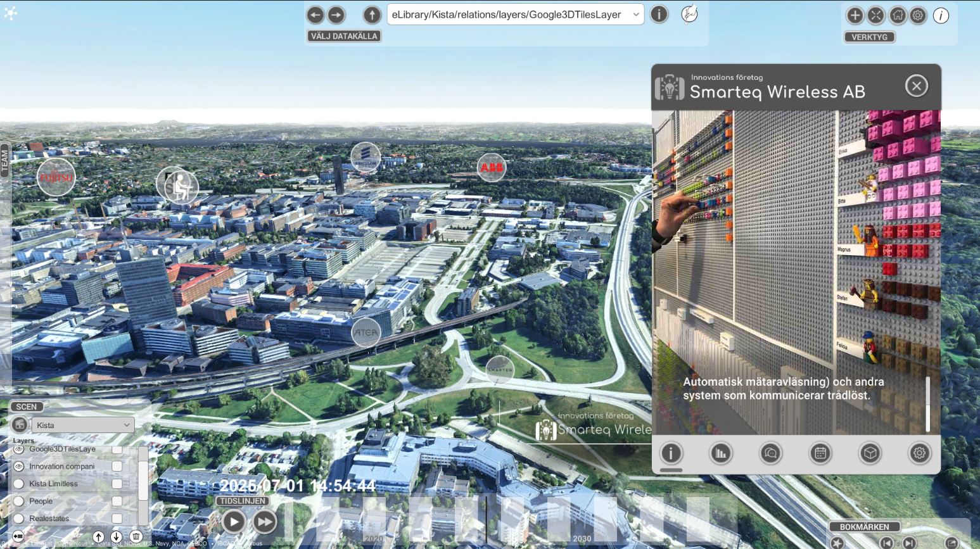Open the chat comments tab in panel
Screen dimensions: 980x549
coord(770,453)
